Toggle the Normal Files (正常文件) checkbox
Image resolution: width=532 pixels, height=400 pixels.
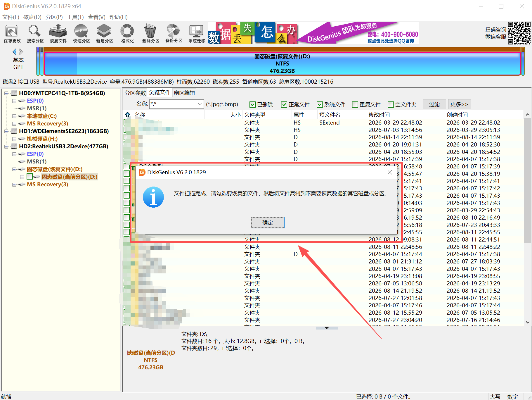(284, 104)
